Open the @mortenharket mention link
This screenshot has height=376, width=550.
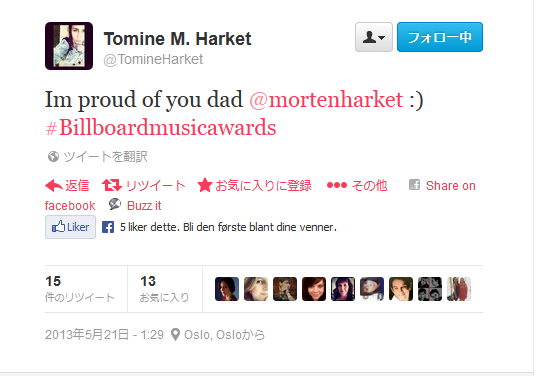pyautogui.click(x=326, y=100)
